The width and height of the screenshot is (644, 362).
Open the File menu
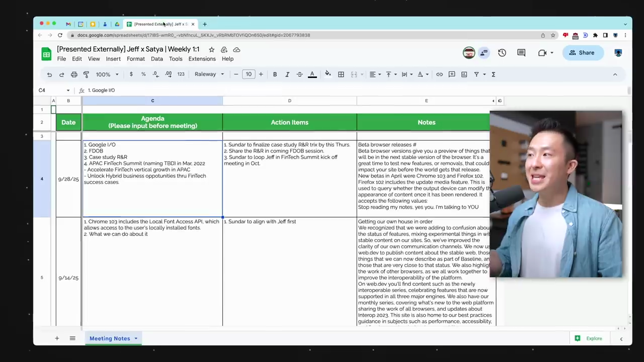(61, 59)
